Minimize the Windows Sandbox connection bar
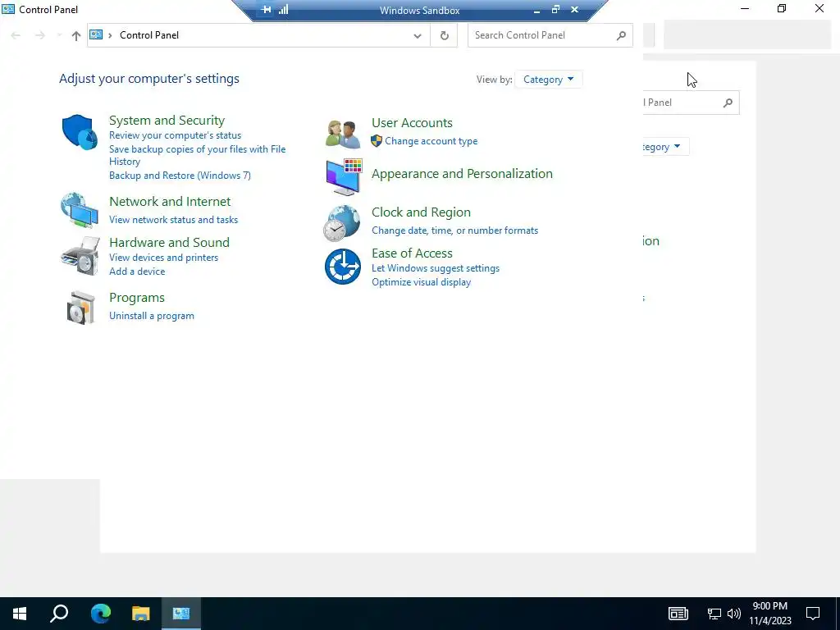This screenshot has width=840, height=630. coord(536,10)
